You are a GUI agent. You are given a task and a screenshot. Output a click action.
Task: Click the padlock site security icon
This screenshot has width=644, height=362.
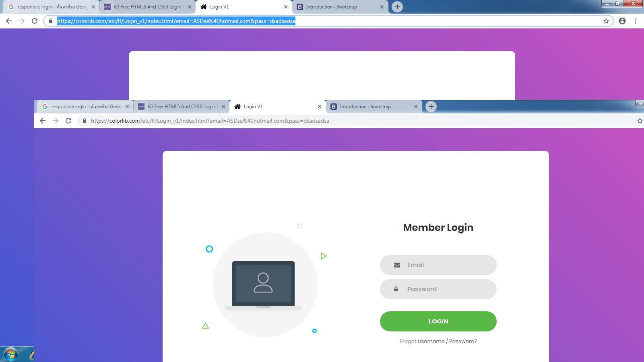(85, 121)
